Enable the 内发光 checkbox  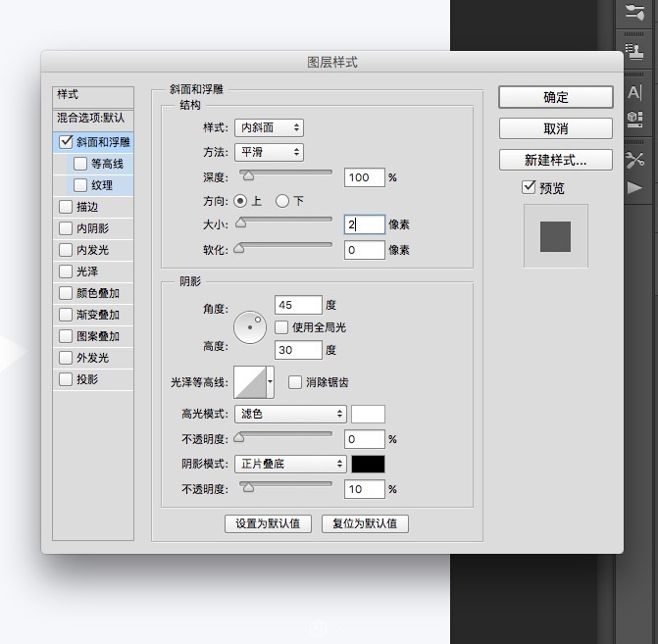tap(66, 250)
